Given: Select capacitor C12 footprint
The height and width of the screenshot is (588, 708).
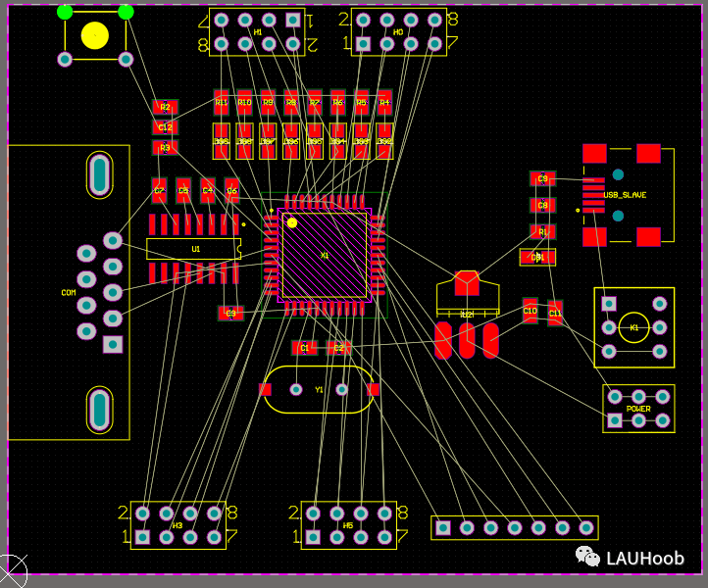Looking at the screenshot, I should coord(165,127).
